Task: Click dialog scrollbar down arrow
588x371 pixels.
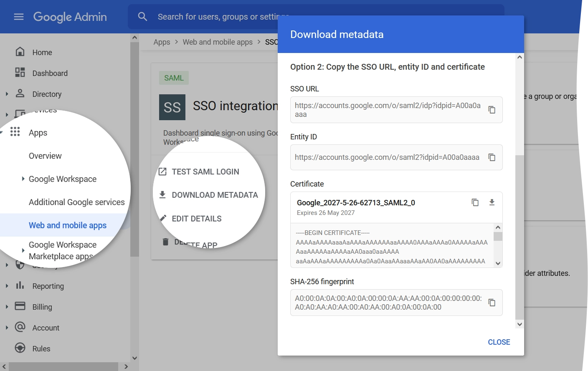Action: tap(520, 324)
